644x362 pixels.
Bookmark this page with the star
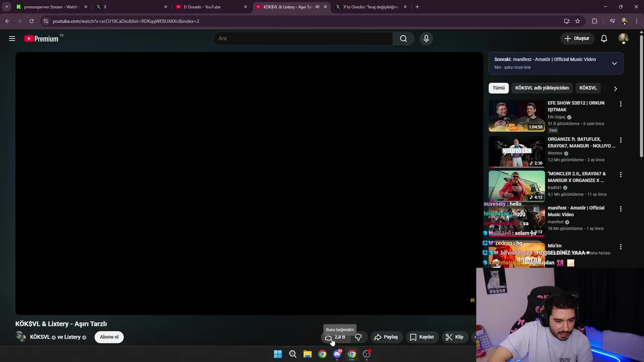[578, 21]
